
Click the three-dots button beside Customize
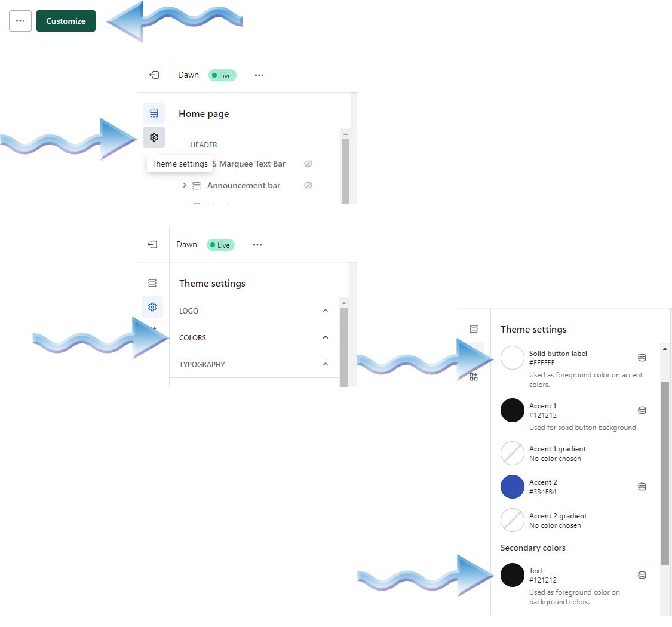(20, 21)
